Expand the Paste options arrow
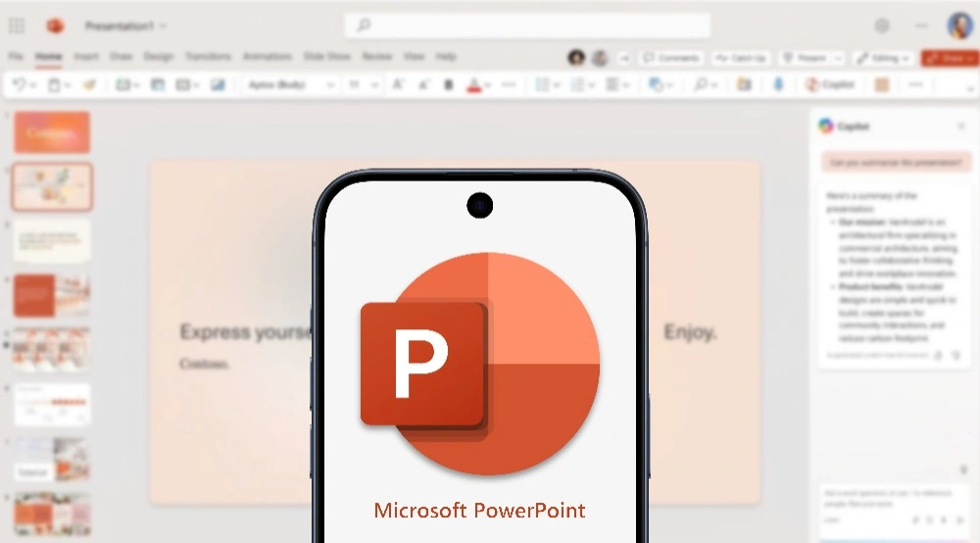Screen dimensions: 980x543 [68, 85]
